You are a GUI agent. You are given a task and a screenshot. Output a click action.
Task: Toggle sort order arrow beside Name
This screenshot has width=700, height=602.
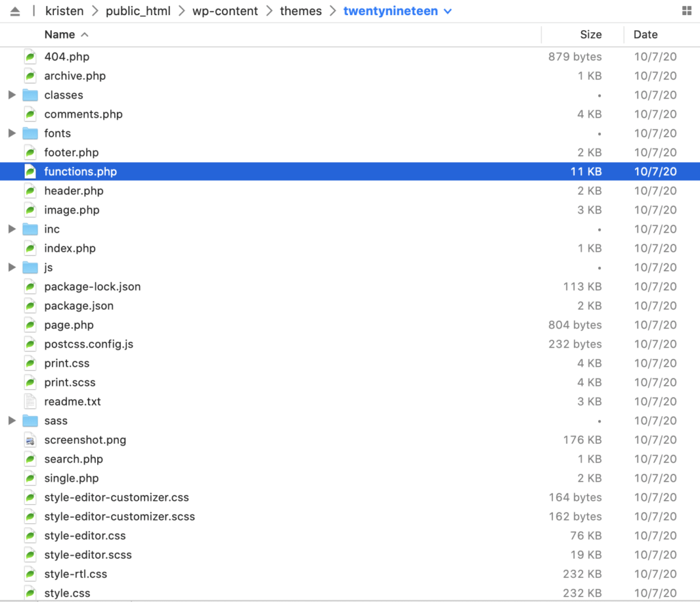click(x=84, y=35)
